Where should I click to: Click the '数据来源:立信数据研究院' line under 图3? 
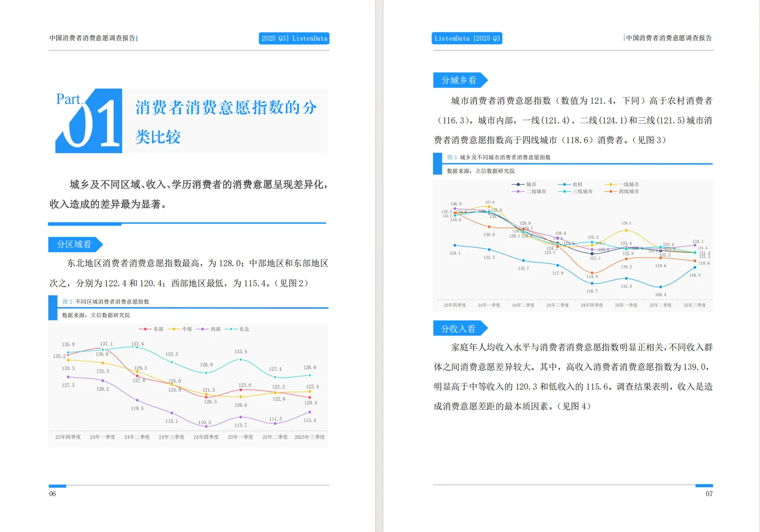tap(481, 171)
